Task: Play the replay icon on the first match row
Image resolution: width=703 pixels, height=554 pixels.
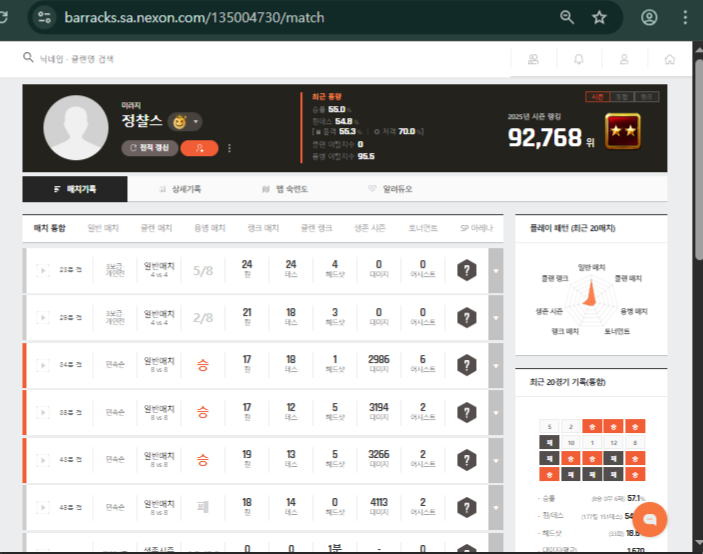Action: click(x=43, y=270)
